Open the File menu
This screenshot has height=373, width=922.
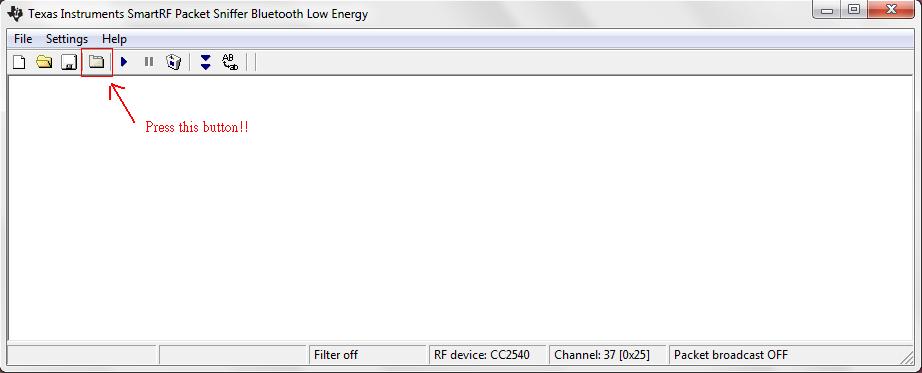23,39
